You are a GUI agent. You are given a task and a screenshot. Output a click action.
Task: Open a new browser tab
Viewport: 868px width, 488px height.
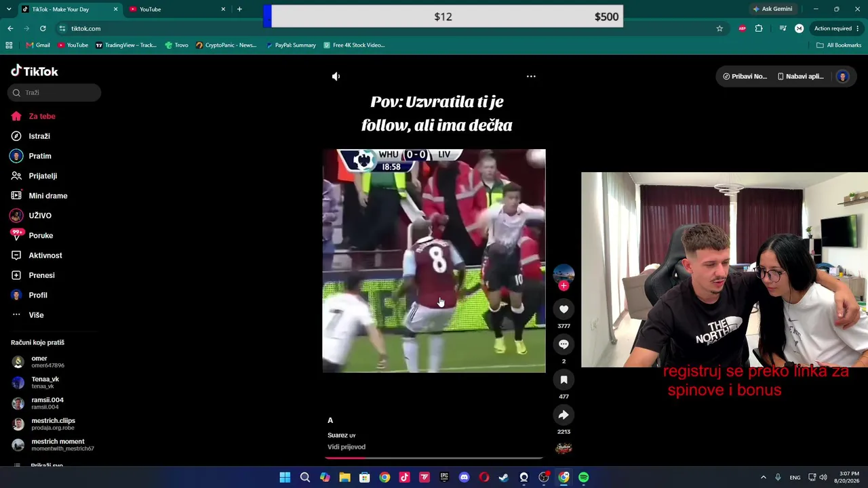click(x=239, y=9)
